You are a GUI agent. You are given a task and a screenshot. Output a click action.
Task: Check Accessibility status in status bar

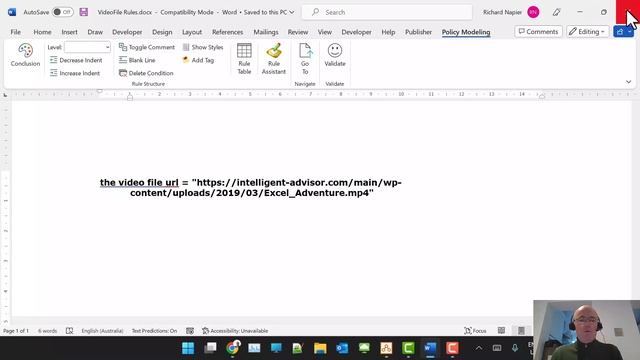[235, 331]
